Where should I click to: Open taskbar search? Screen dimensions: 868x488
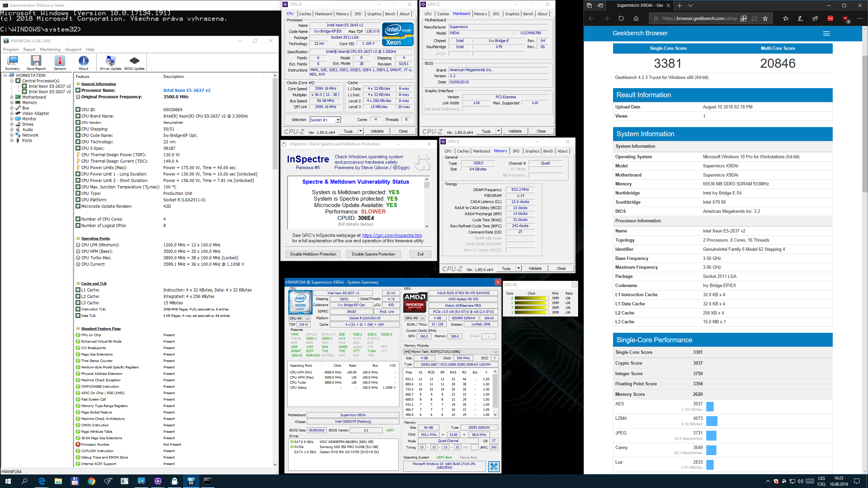(24, 481)
